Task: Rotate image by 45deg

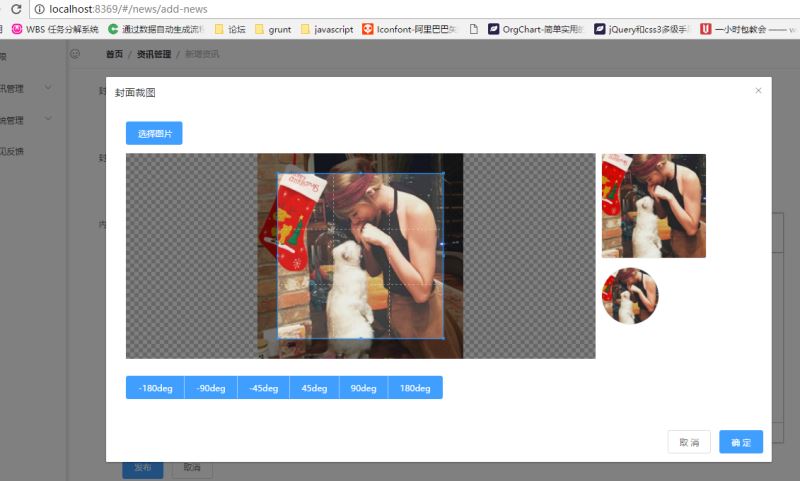Action: 314,388
